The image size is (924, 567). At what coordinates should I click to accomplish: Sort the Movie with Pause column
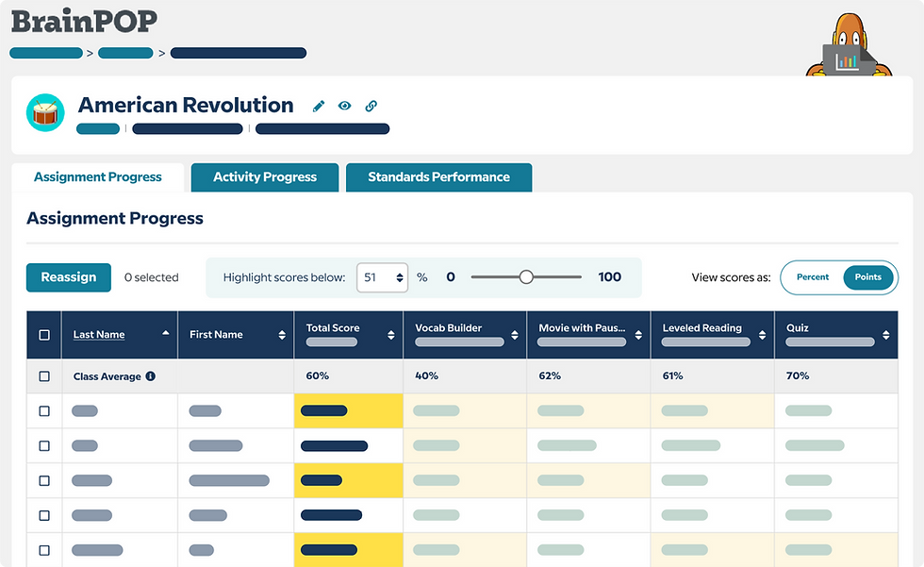638,335
